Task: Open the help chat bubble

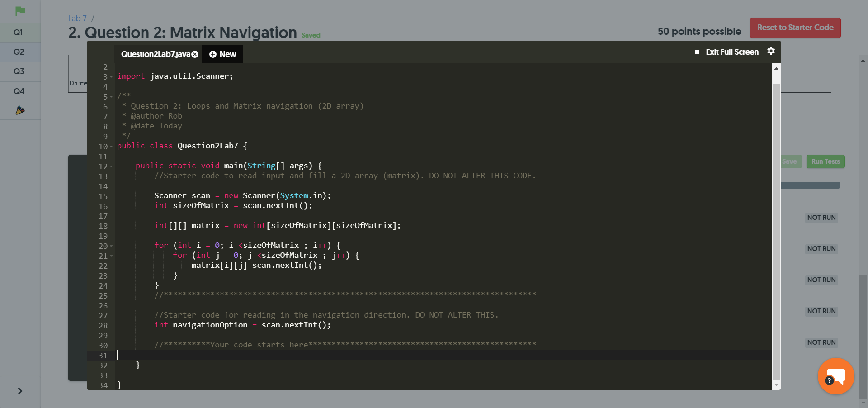Action: point(835,376)
